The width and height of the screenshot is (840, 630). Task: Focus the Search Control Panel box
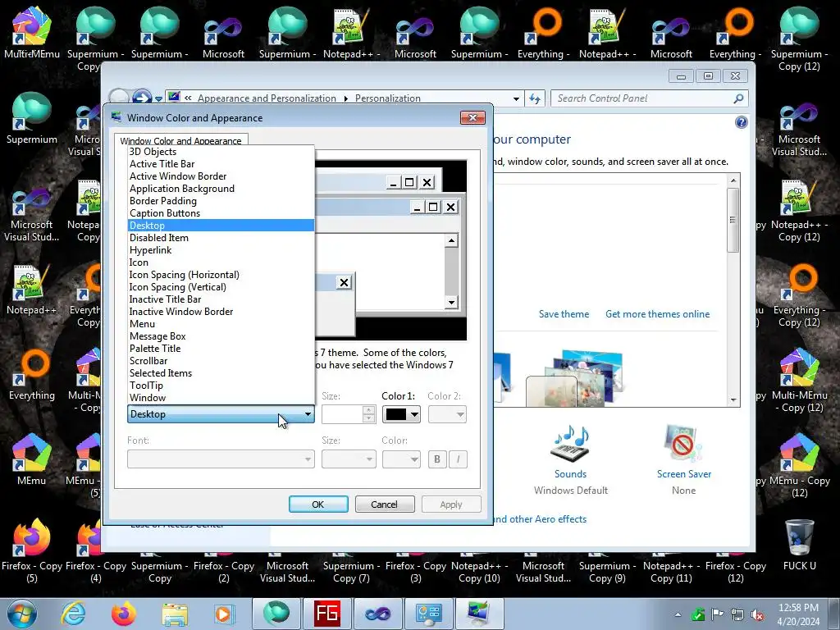coord(650,98)
